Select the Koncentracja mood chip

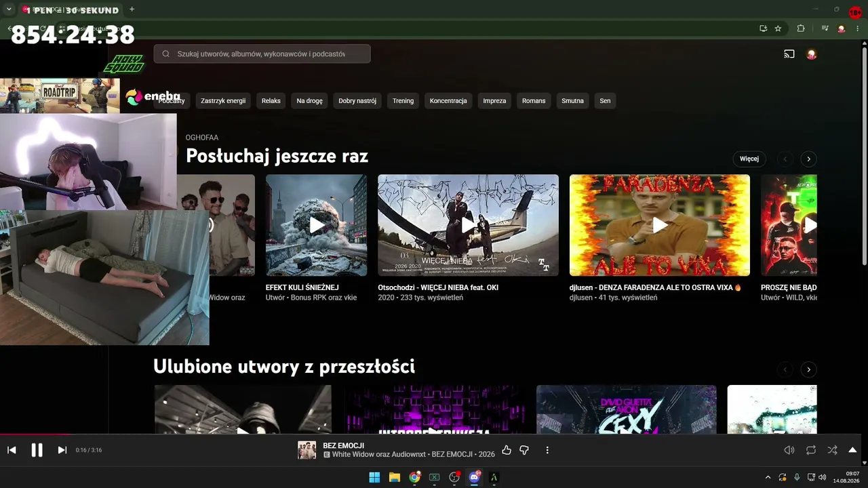coord(448,101)
